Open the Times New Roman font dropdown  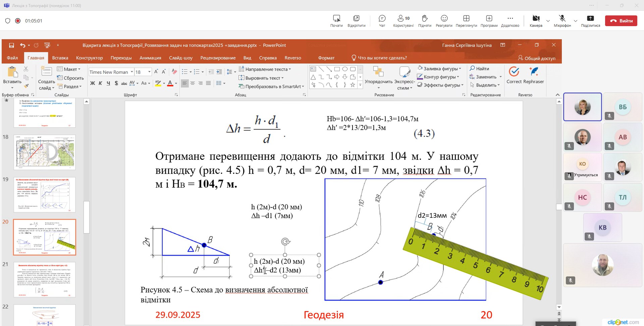point(132,72)
